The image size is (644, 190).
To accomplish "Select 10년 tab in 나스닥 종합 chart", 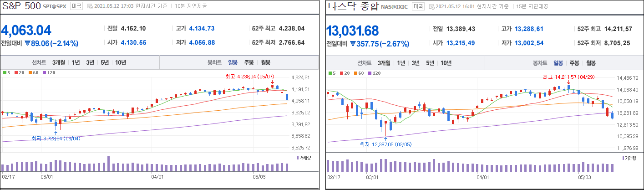I will coord(446,63).
